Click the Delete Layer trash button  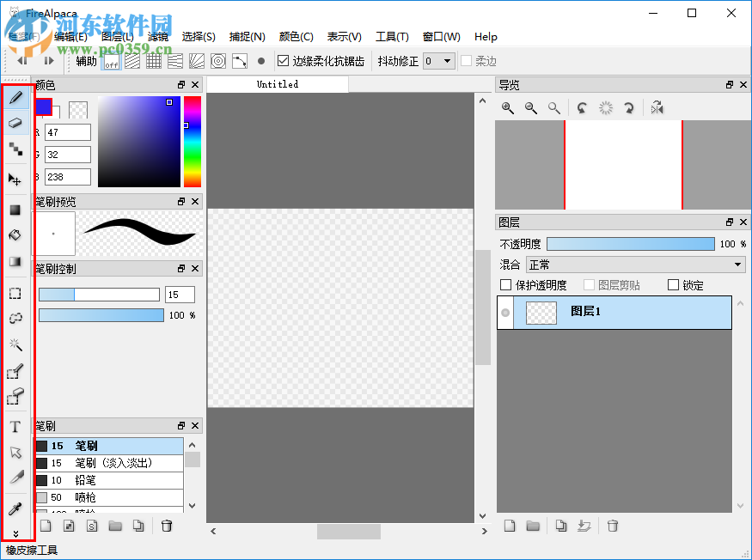click(613, 525)
